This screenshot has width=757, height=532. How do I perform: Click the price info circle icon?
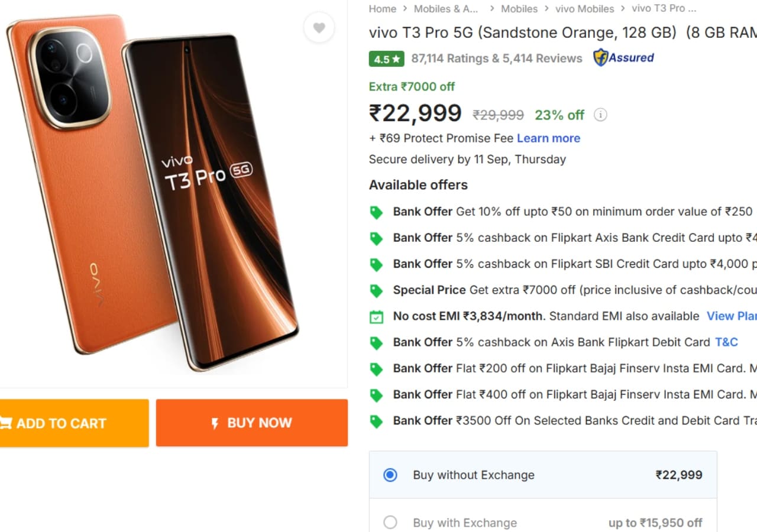(x=600, y=115)
